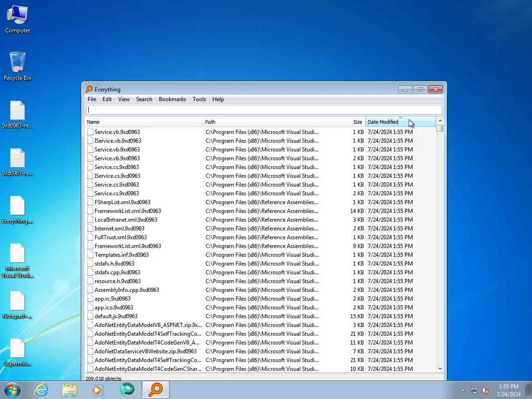Sort results by Path column
The height and width of the screenshot is (399, 532).
pos(261,122)
